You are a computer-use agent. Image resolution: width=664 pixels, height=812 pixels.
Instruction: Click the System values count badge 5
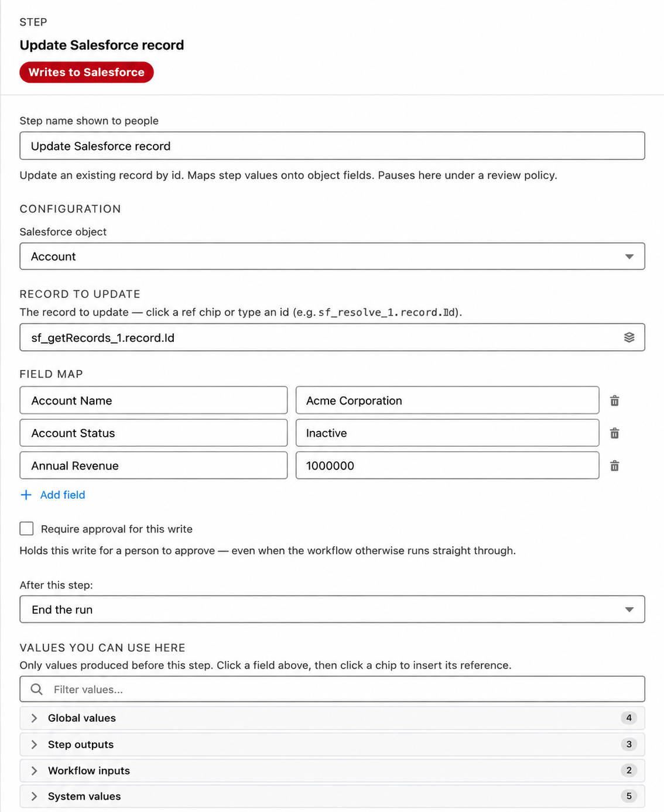(x=629, y=796)
